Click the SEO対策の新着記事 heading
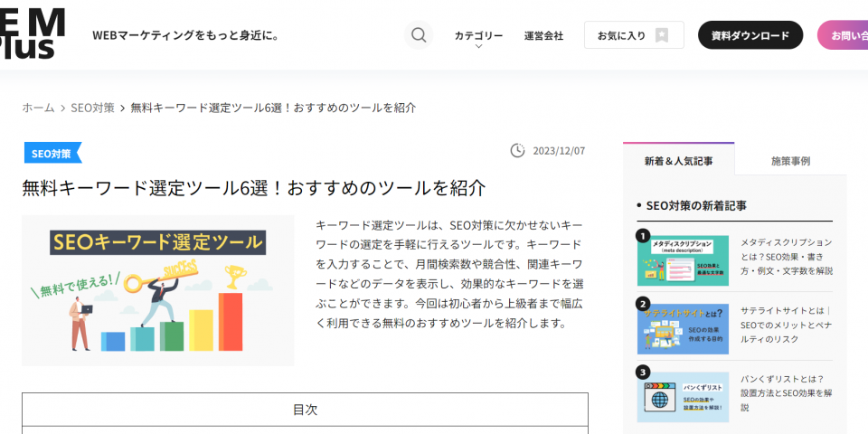 coord(696,205)
